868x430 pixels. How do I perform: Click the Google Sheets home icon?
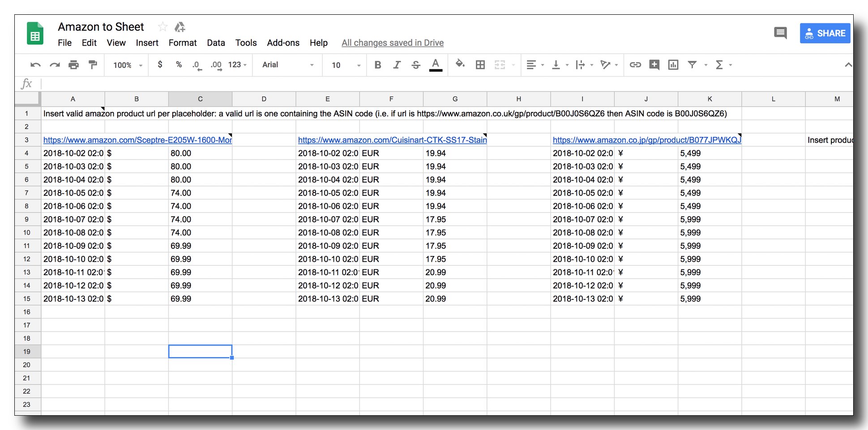(x=35, y=34)
